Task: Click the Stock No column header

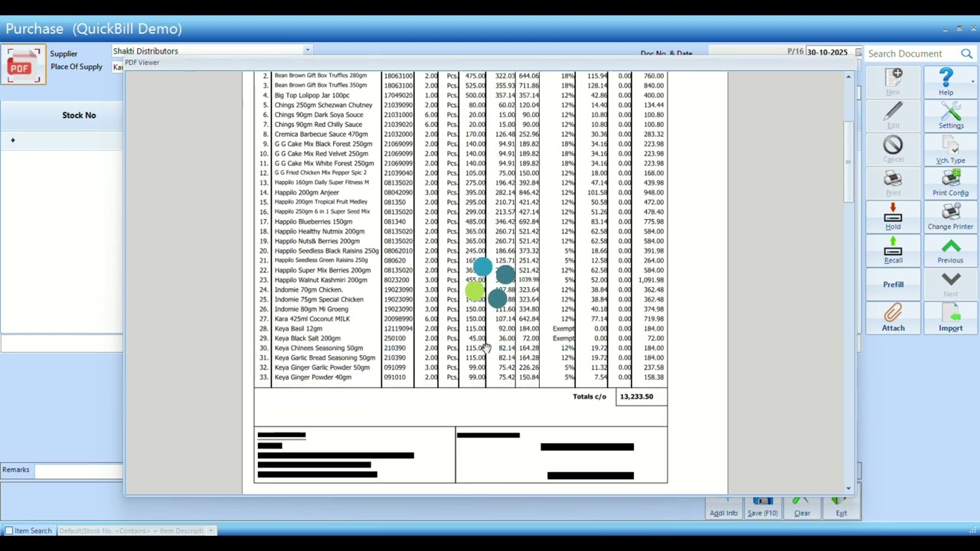Action: point(79,115)
